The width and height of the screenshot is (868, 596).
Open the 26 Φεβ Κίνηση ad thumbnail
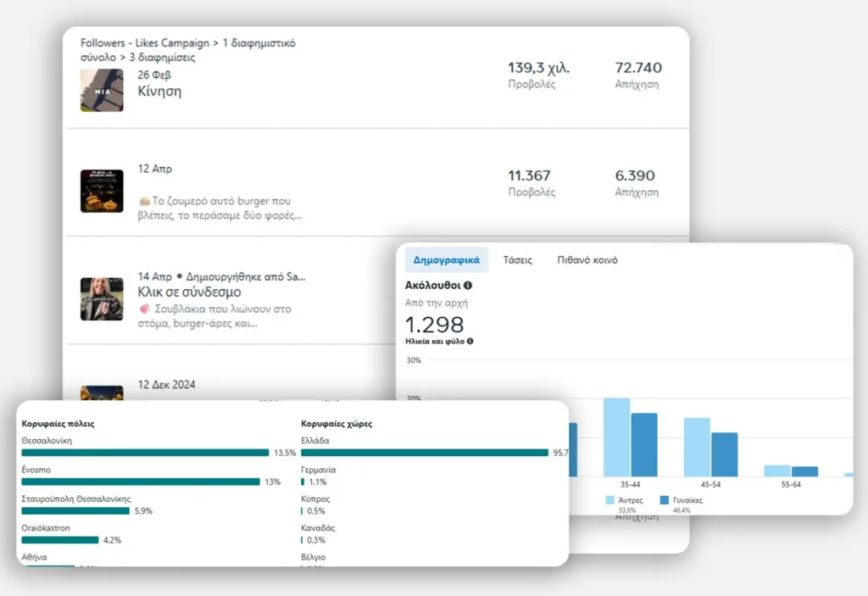click(x=102, y=90)
